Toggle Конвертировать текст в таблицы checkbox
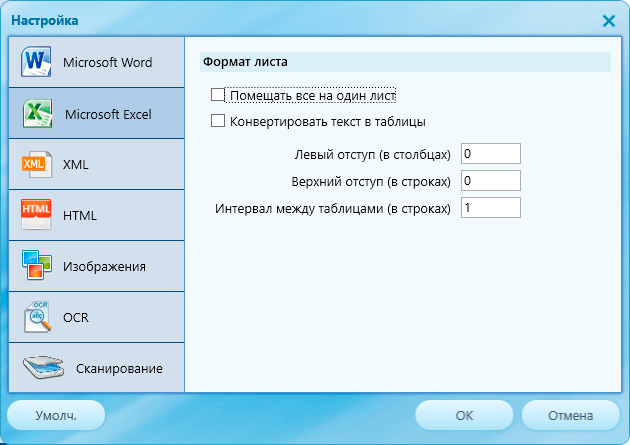The width and height of the screenshot is (630, 445). tap(218, 121)
